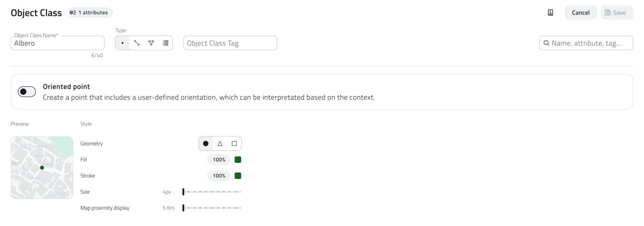This screenshot has width=644, height=226.
Task: Click the Size slider track
Action: 212,192
